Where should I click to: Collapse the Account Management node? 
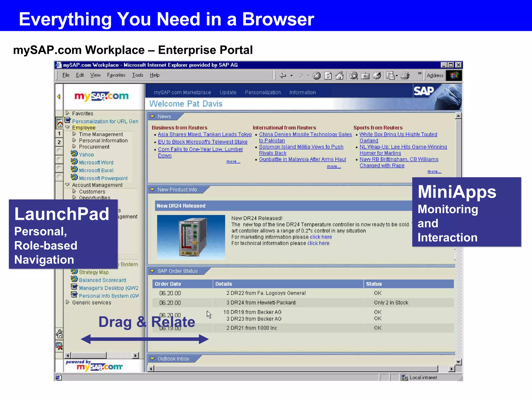click(x=68, y=185)
